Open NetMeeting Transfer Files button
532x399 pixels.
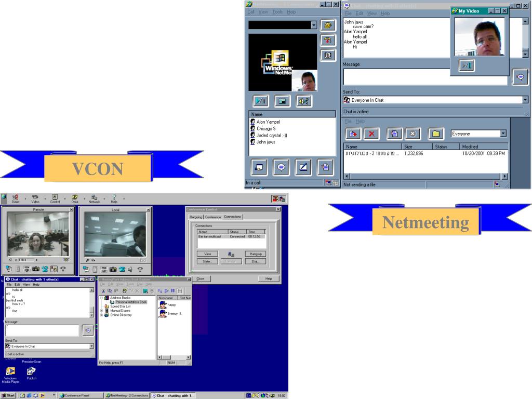pyautogui.click(x=325, y=167)
